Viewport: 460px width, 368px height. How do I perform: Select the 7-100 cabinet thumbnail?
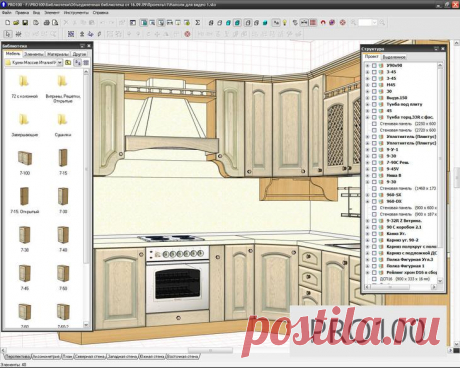coord(25,162)
